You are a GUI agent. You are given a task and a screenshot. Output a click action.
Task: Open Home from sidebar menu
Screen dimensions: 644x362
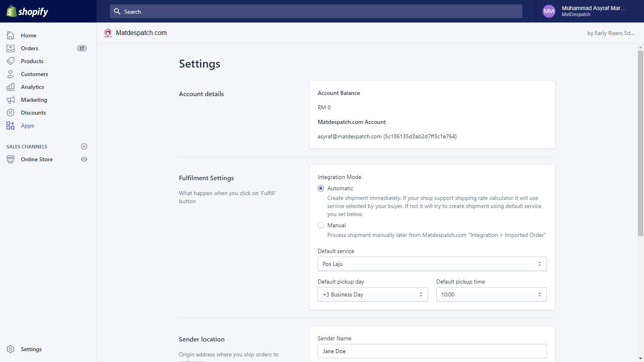(x=29, y=35)
